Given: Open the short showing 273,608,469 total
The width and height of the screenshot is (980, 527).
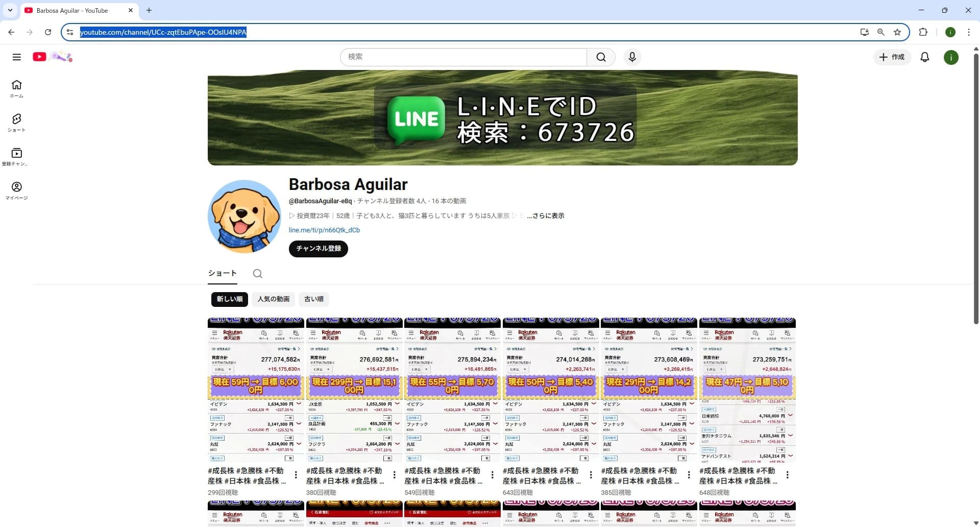Looking at the screenshot, I should tap(649, 390).
